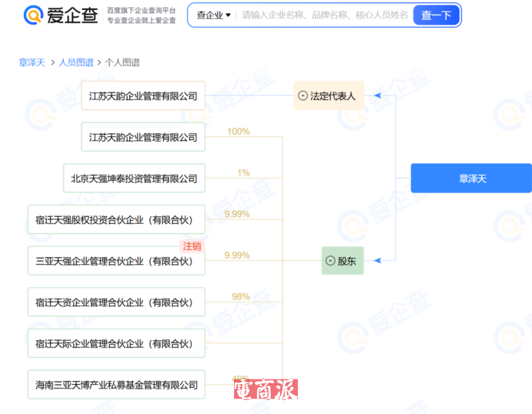532x414 pixels.
Task: Click the 9.99% label beside 三亚天强企业管理
Action: click(237, 255)
